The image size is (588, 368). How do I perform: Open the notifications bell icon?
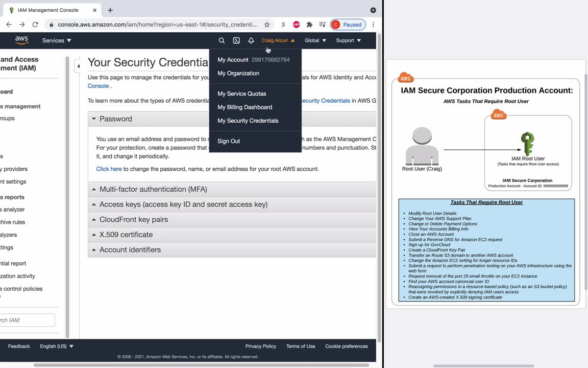click(x=251, y=40)
